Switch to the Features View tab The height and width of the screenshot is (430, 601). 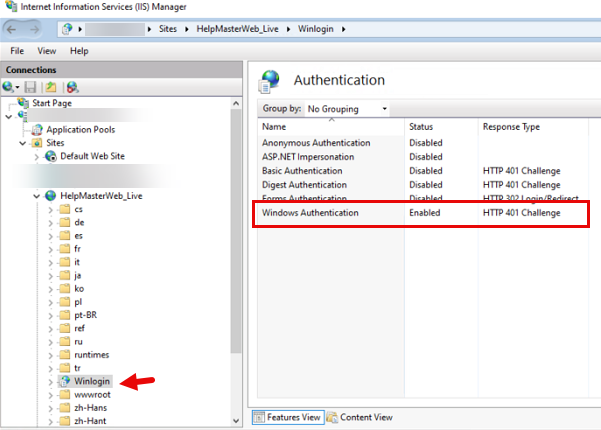pos(288,417)
